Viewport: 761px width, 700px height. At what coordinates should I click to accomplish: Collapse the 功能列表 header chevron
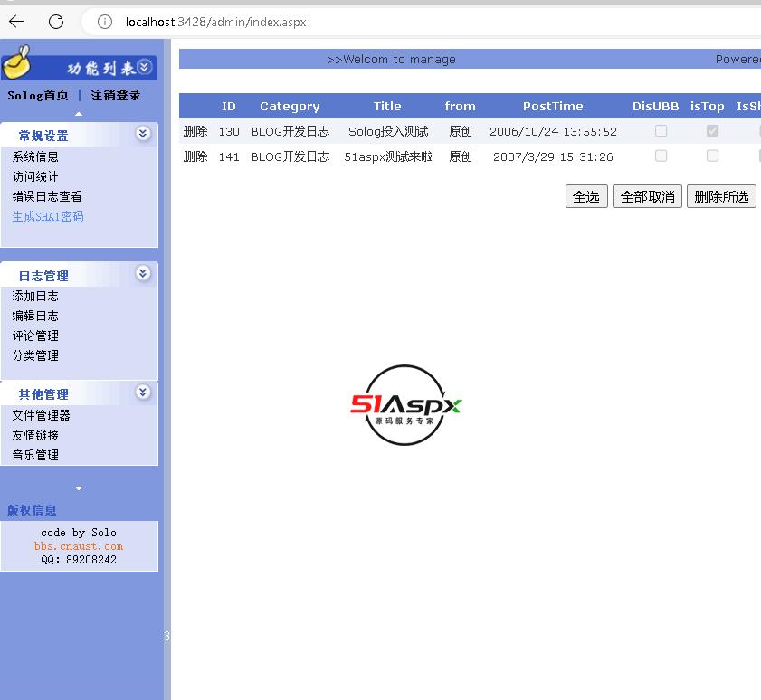point(144,67)
